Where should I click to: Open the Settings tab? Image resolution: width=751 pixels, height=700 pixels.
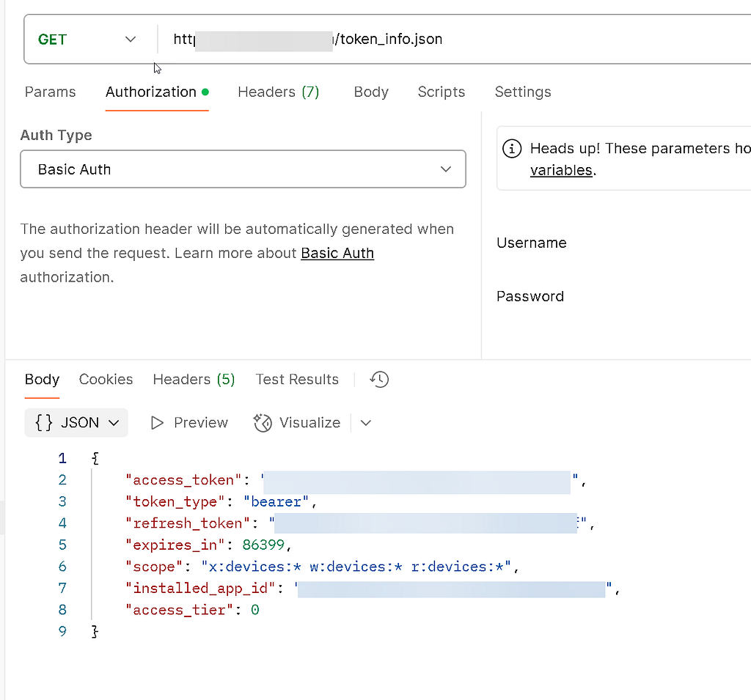pyautogui.click(x=523, y=92)
